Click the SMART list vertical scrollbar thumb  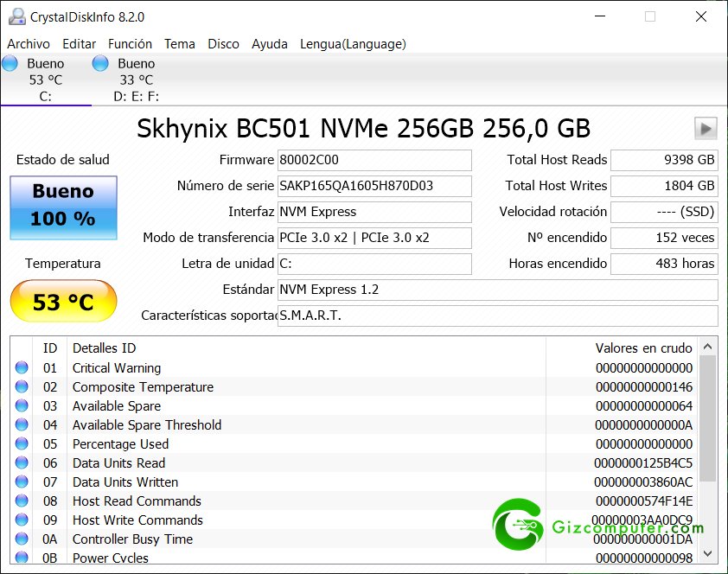[707, 418]
